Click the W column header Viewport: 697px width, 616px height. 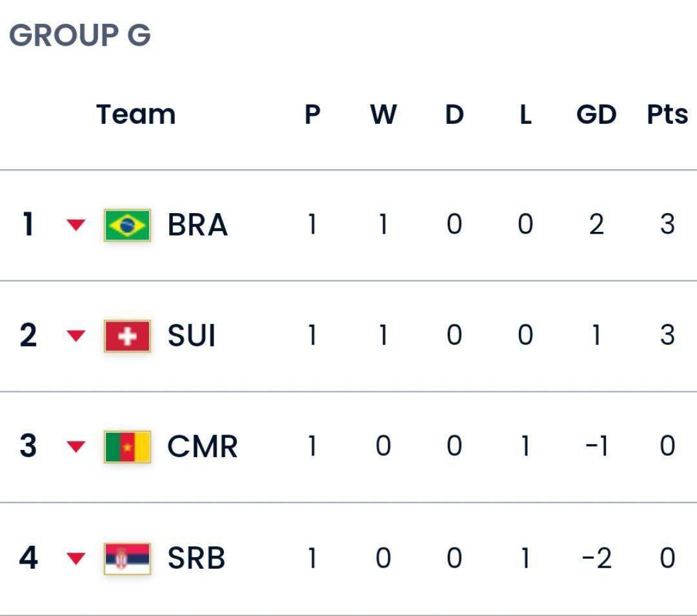pos(383,114)
